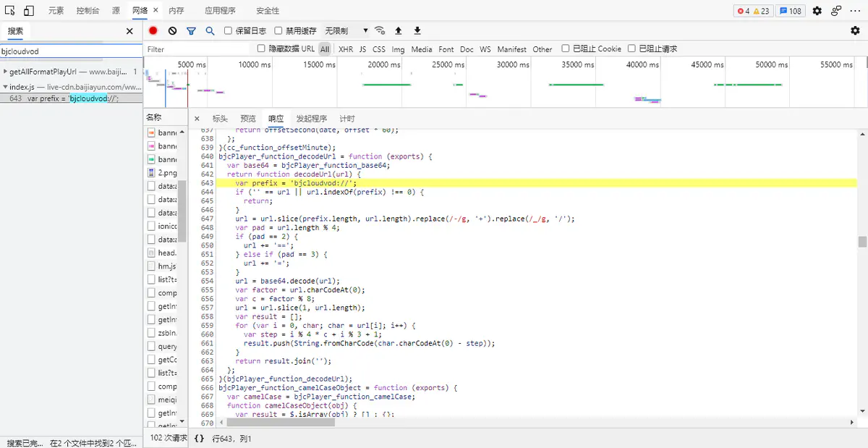
Task: Click the export HAR download arrow
Action: 417,31
